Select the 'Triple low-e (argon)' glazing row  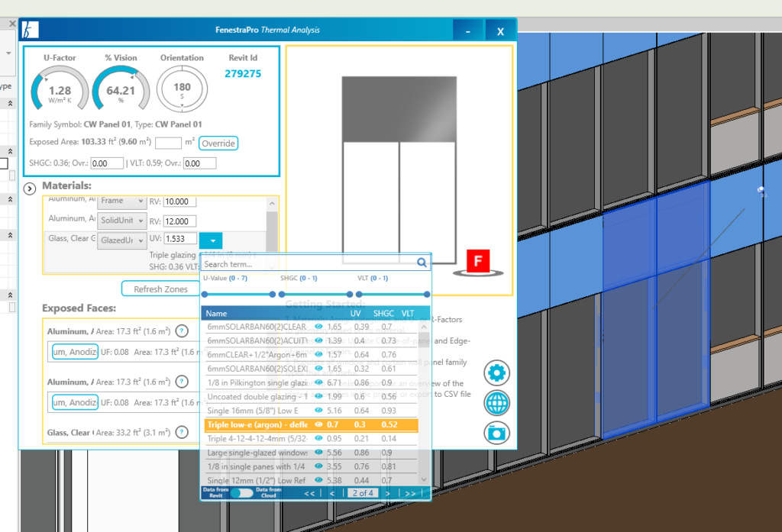tap(312, 425)
